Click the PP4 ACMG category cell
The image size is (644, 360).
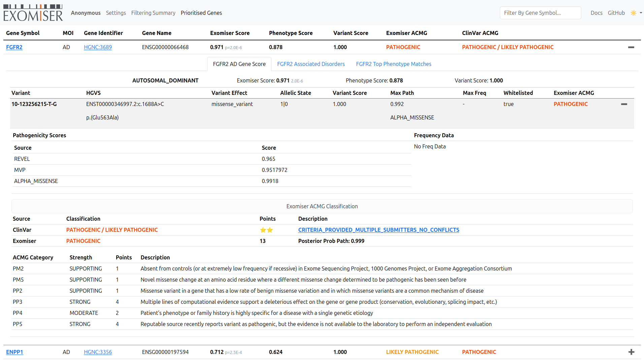[x=18, y=313]
